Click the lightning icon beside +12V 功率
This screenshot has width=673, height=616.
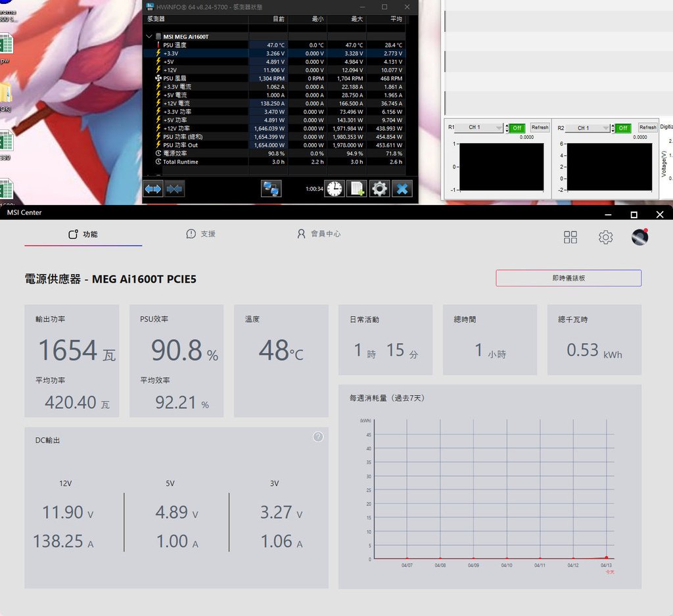pyautogui.click(x=158, y=128)
